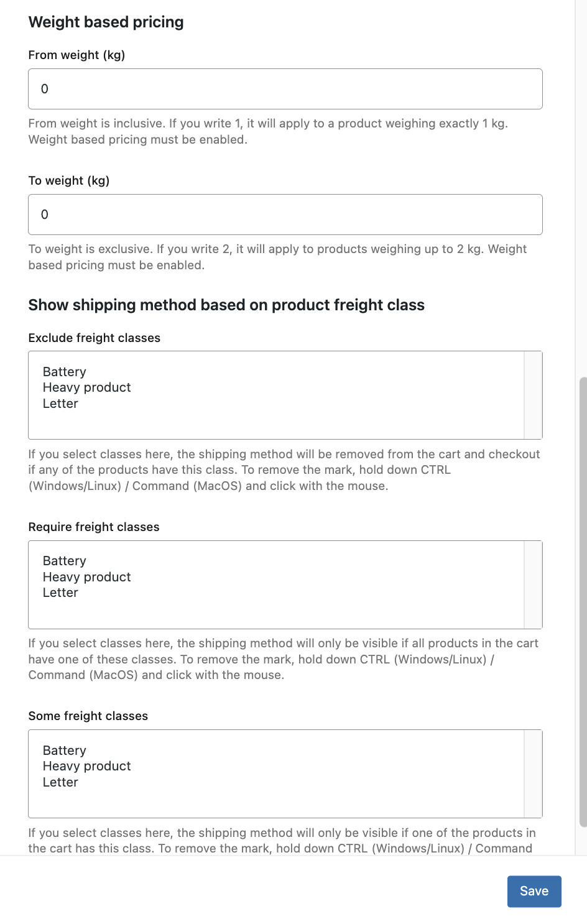Select Battery in Some freight classes
587x924 pixels.
pos(65,751)
